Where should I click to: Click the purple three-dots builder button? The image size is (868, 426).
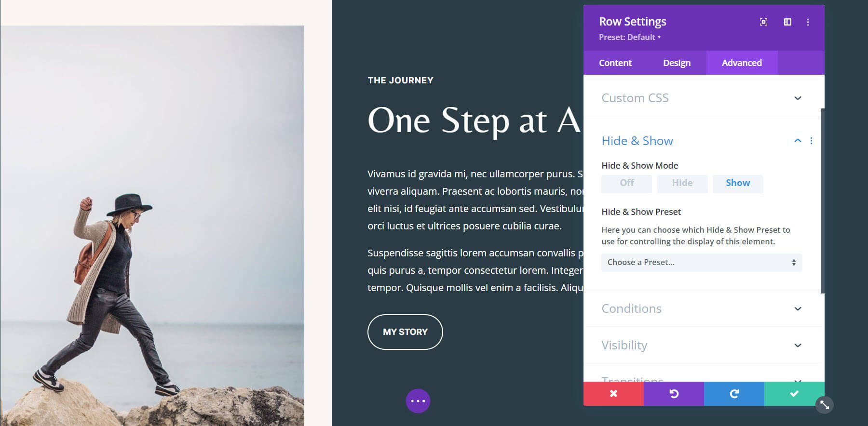pyautogui.click(x=418, y=401)
